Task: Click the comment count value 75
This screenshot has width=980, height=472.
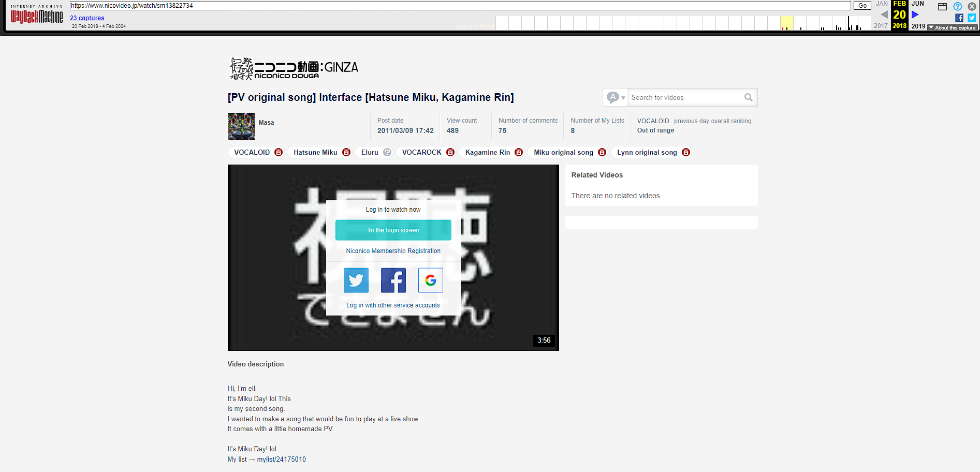Action: click(x=502, y=130)
